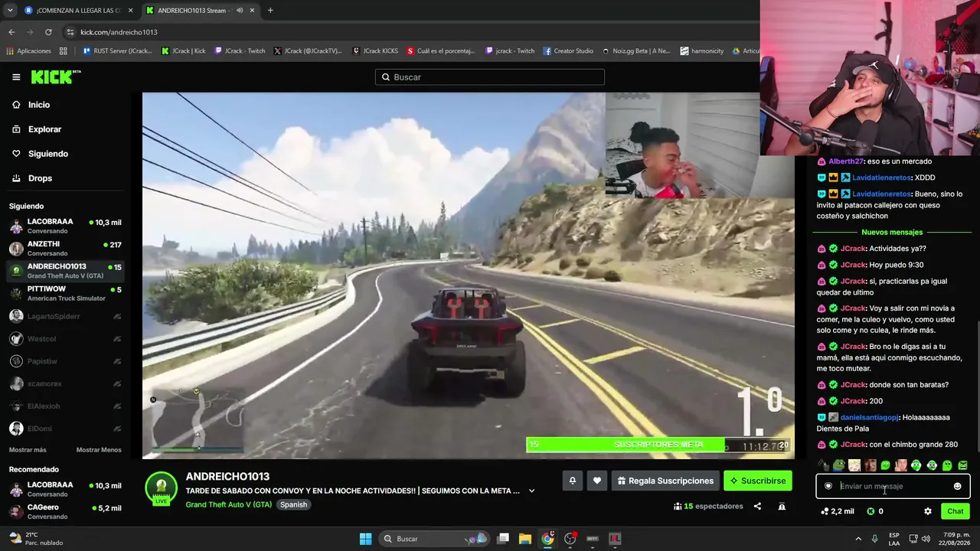Image resolution: width=980 pixels, height=551 pixels.
Task: Open the harmonicity bookmark
Action: pos(701,51)
